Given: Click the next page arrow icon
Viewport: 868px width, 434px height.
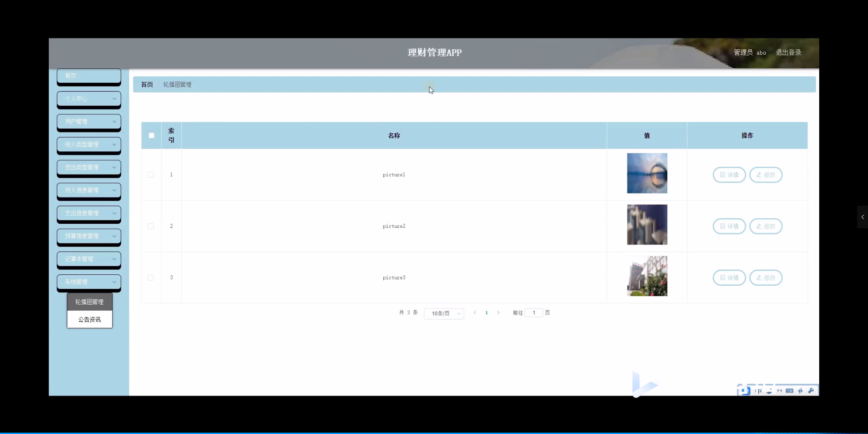Looking at the screenshot, I should click(x=499, y=312).
